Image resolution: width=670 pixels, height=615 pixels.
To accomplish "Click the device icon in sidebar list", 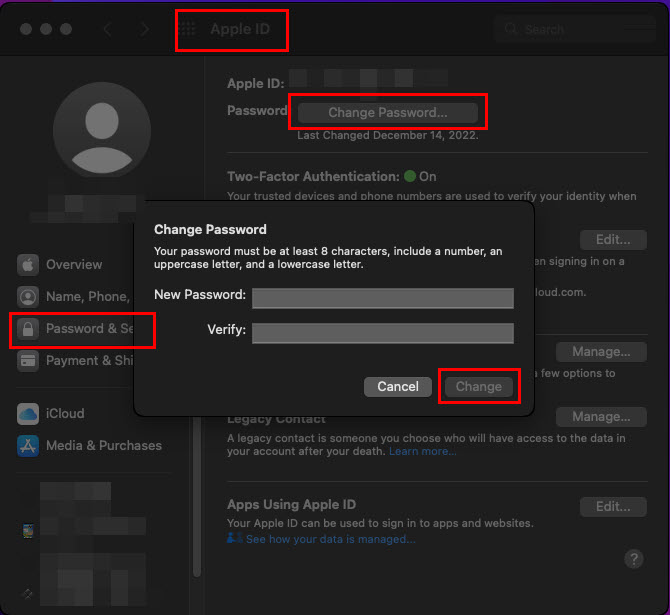I will pos(28,531).
